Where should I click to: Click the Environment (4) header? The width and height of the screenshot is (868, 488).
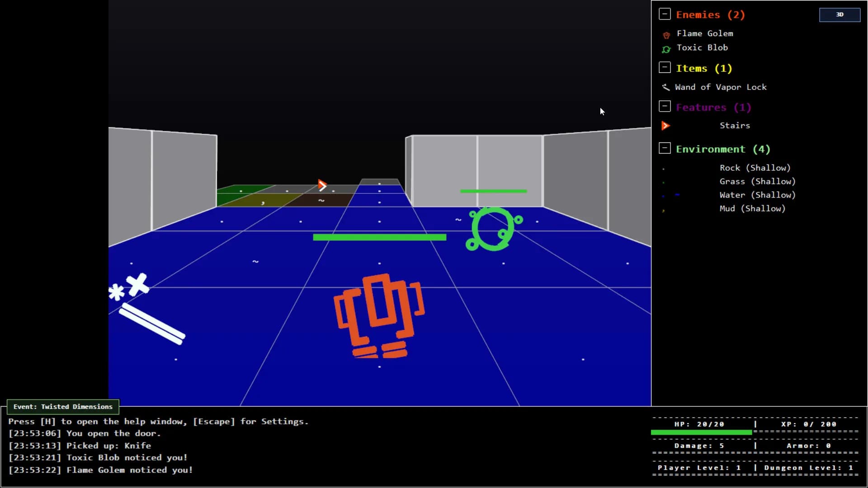[x=723, y=149]
